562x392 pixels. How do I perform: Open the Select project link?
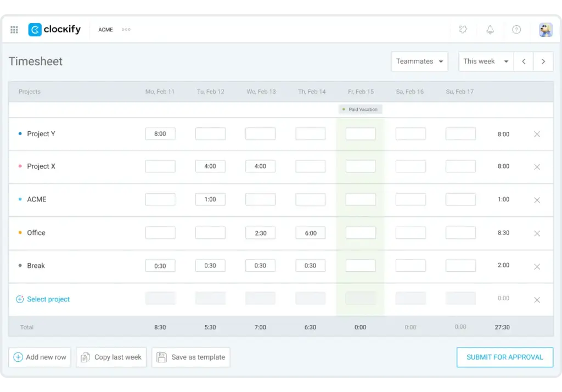[x=48, y=299]
